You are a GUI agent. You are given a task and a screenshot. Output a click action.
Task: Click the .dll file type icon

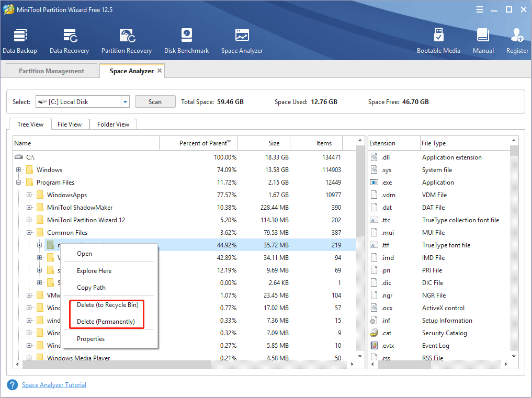374,157
